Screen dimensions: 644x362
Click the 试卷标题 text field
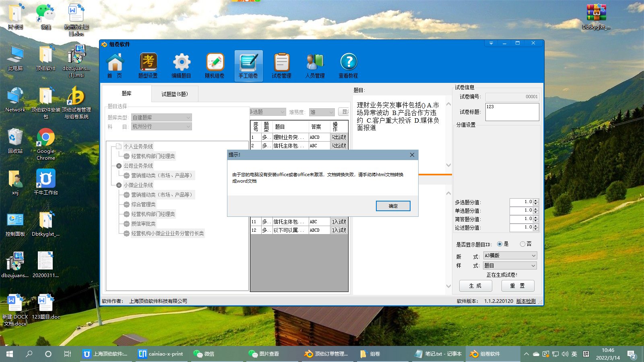(512, 112)
